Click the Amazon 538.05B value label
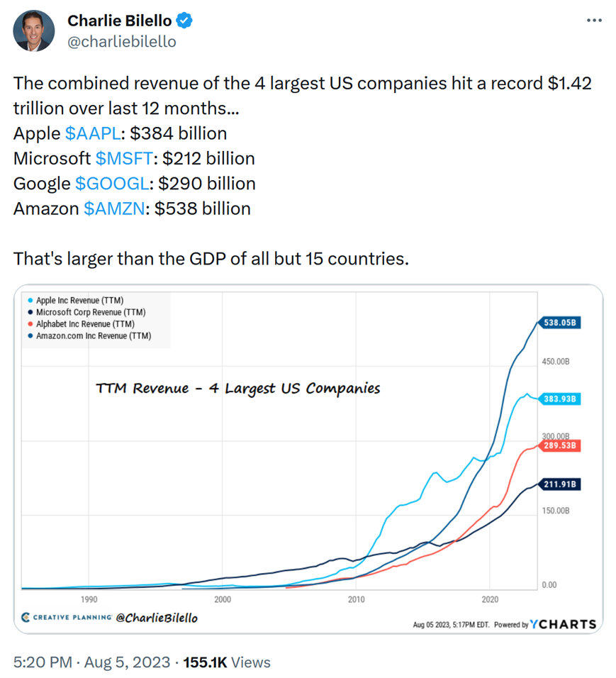Screen dimensions: 616x678 click(x=561, y=323)
